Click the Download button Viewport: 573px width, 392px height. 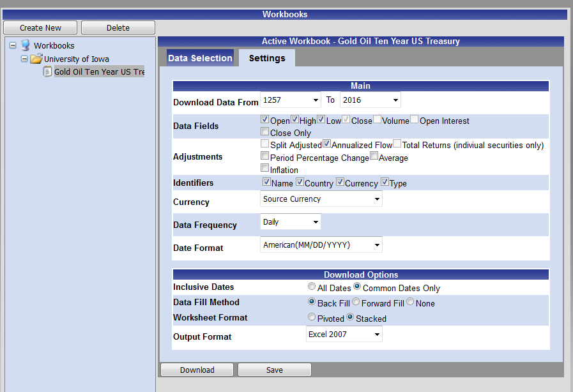(x=197, y=370)
